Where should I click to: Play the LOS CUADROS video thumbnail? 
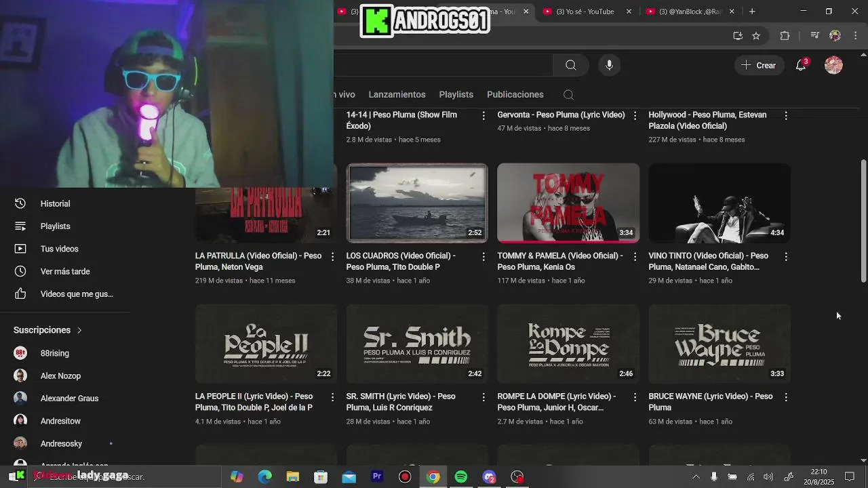(417, 203)
